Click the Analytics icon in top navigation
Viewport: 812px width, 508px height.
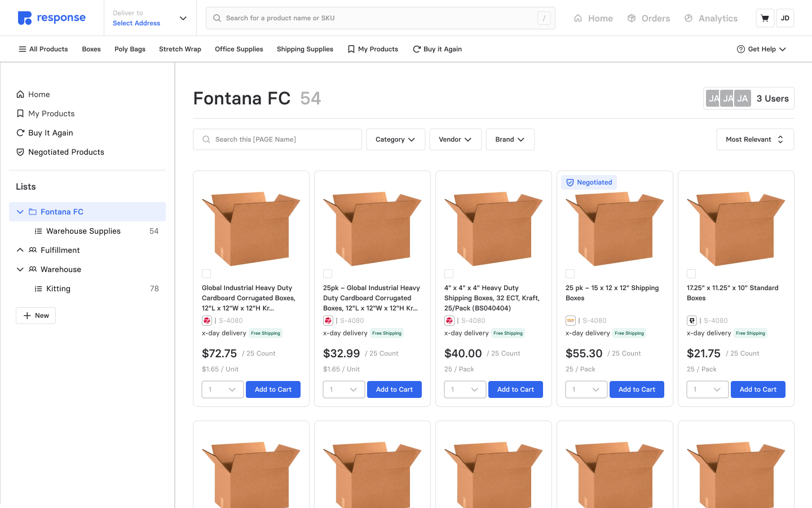(x=689, y=18)
